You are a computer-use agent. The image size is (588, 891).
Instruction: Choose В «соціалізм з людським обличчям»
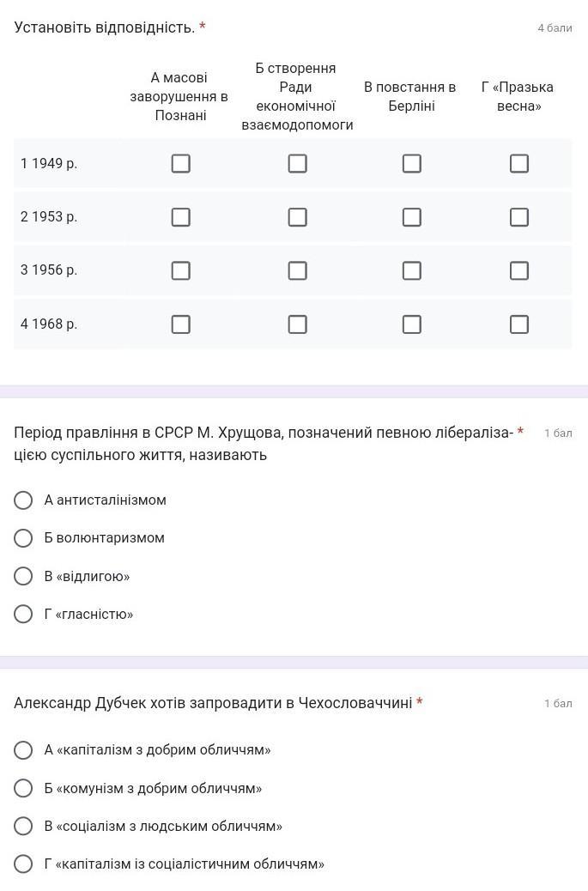[x=24, y=826]
